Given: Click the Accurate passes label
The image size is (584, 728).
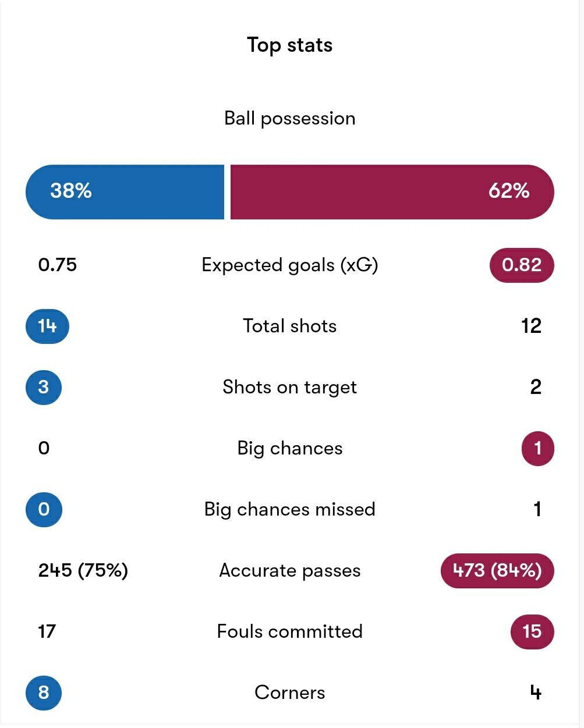Looking at the screenshot, I should click(289, 571).
